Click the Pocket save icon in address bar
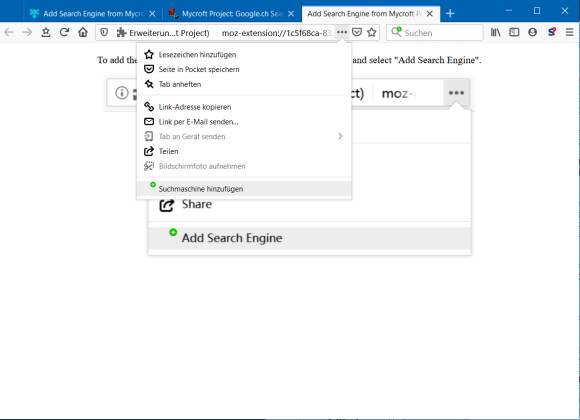The height and width of the screenshot is (420, 580). click(357, 33)
